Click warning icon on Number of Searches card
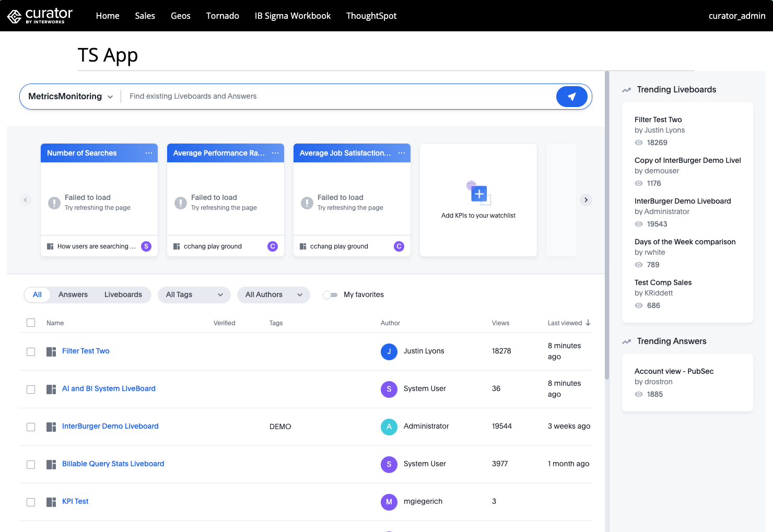 [x=54, y=203]
